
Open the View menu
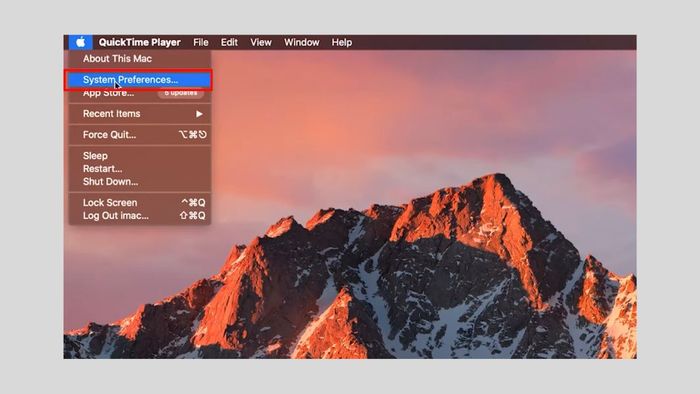click(261, 42)
